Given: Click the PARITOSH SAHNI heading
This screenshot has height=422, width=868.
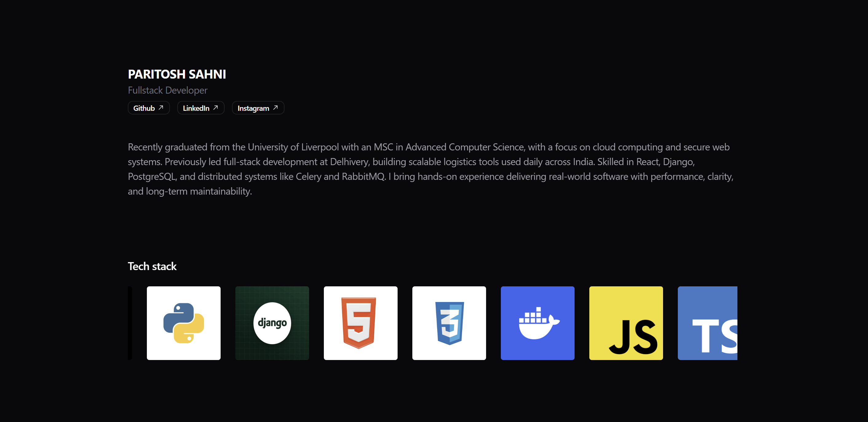Looking at the screenshot, I should (177, 74).
